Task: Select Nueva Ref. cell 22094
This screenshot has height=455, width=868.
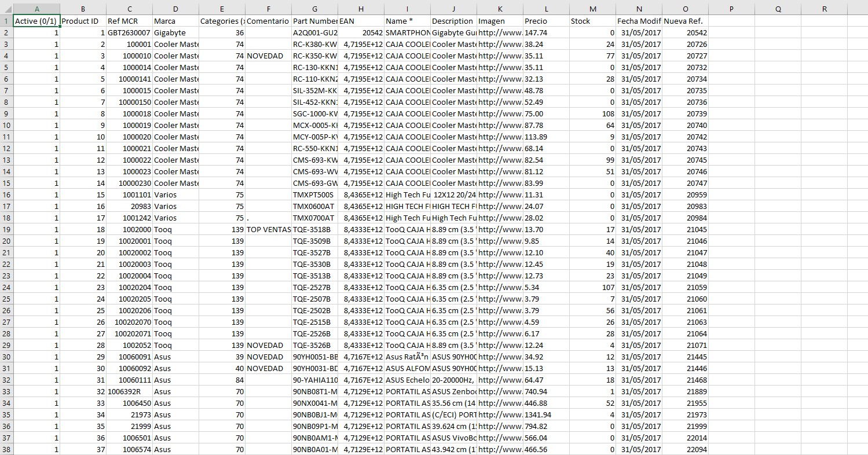Action: (686, 449)
